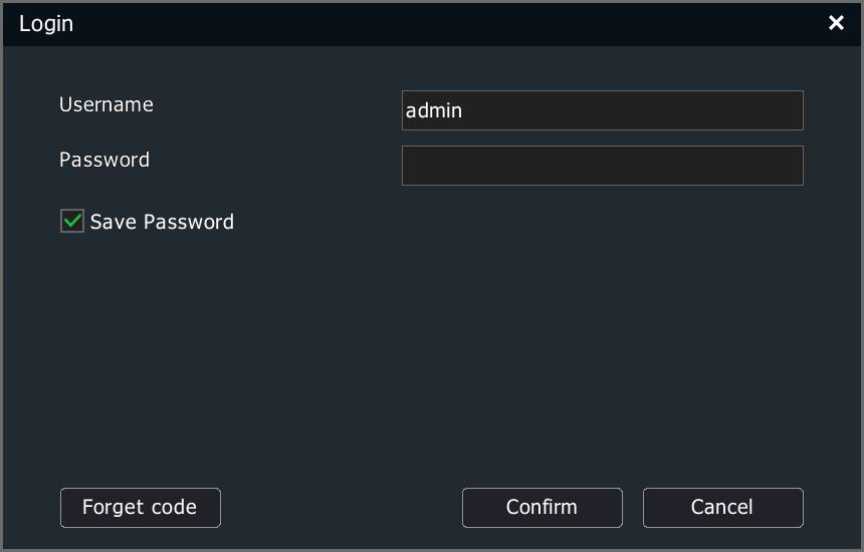Click the Save Password label text
Image resolution: width=864 pixels, height=552 pixels.
point(161,221)
